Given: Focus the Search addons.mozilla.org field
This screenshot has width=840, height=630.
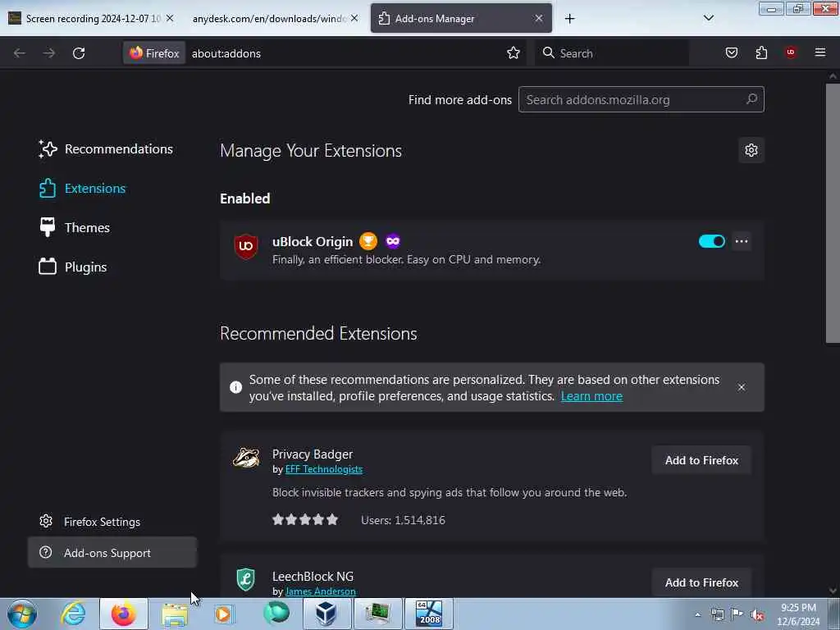Looking at the screenshot, I should pyautogui.click(x=641, y=99).
